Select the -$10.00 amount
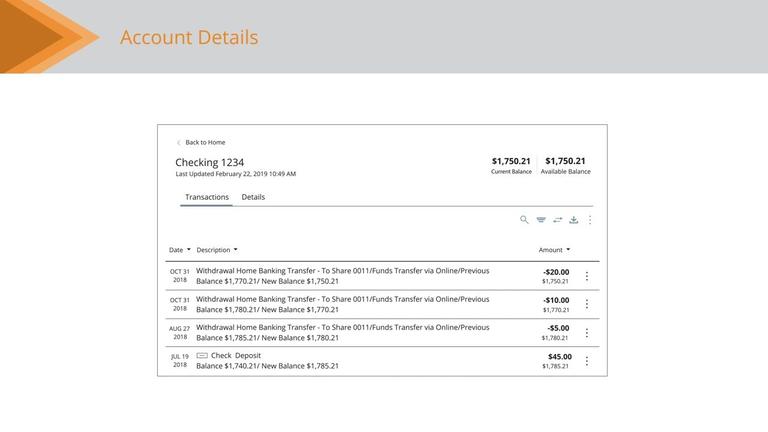This screenshot has width=768, height=432. coord(556,300)
